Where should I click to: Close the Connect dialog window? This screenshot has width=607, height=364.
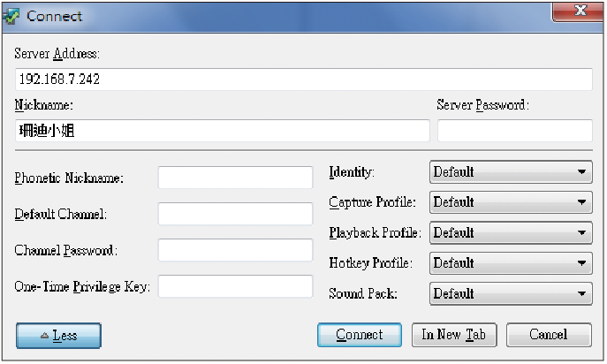(x=578, y=11)
